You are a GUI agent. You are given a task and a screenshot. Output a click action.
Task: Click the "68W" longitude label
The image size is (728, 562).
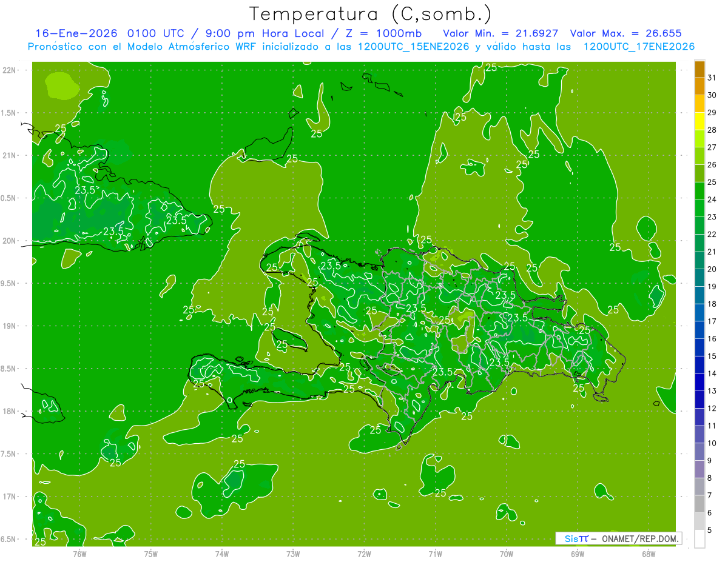(x=649, y=554)
